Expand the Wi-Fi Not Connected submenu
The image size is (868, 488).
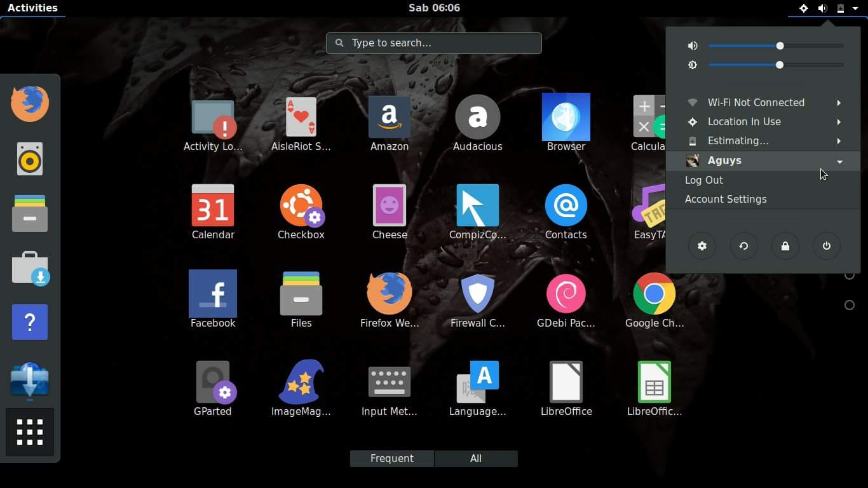point(763,102)
